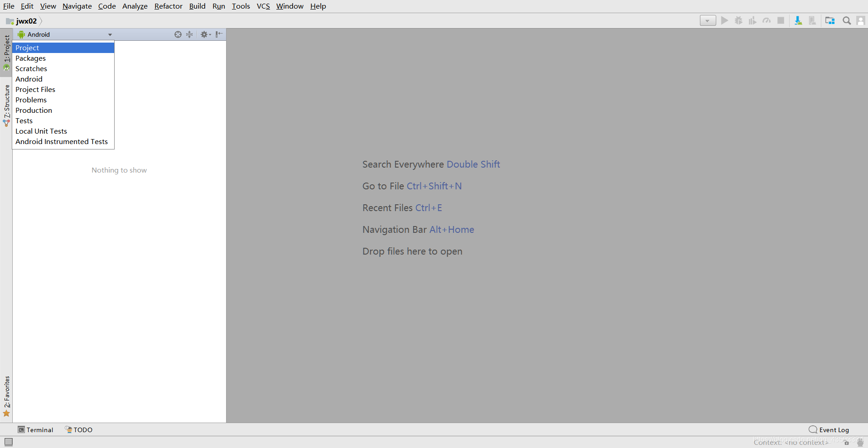
Task: Click the Alt+Home shortcut text
Action: pyautogui.click(x=452, y=230)
